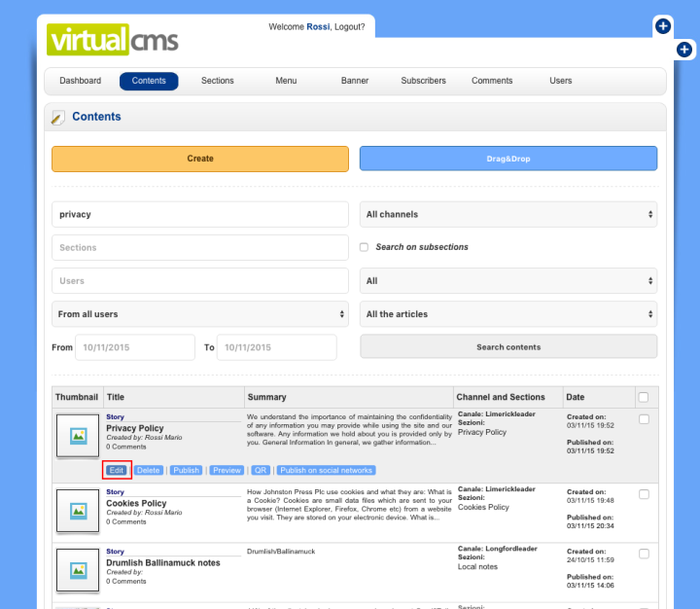This screenshot has width=700, height=609.
Task: Click the Search contents button
Action: point(508,347)
